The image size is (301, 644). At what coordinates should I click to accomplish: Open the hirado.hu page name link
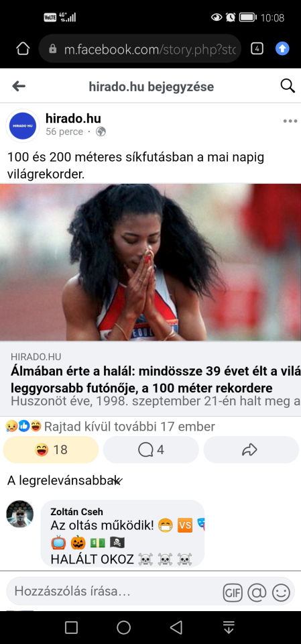point(73,119)
